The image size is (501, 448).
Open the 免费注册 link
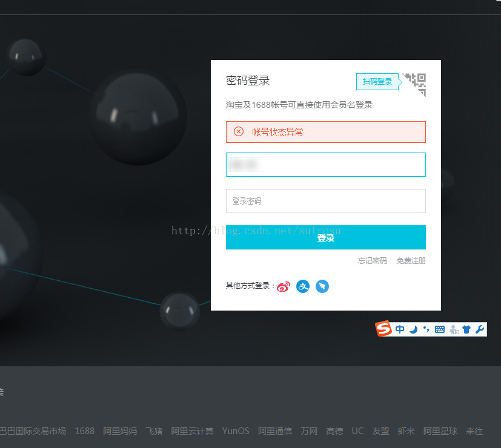[411, 261]
